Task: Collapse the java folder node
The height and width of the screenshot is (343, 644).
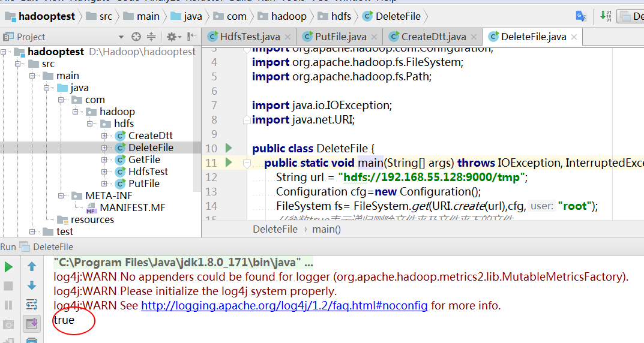Action: [46, 88]
